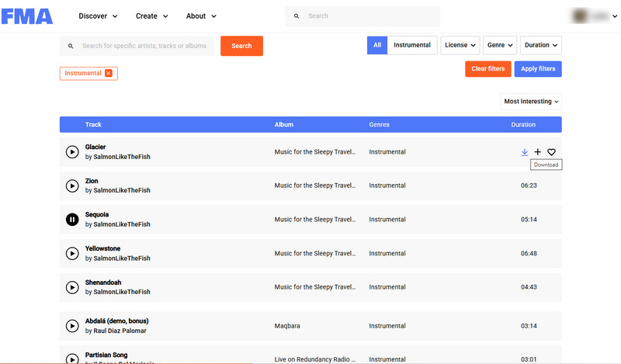Download the Glacier track

pos(525,152)
